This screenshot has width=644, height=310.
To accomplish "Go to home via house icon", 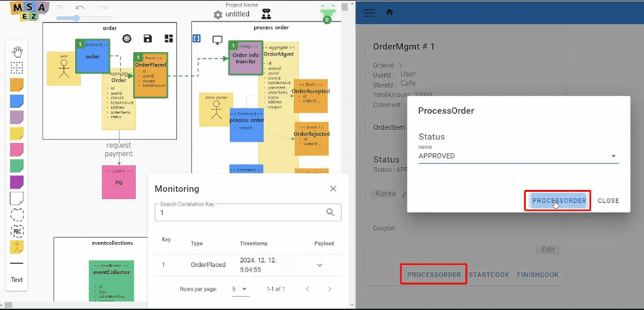I will click(x=390, y=12).
